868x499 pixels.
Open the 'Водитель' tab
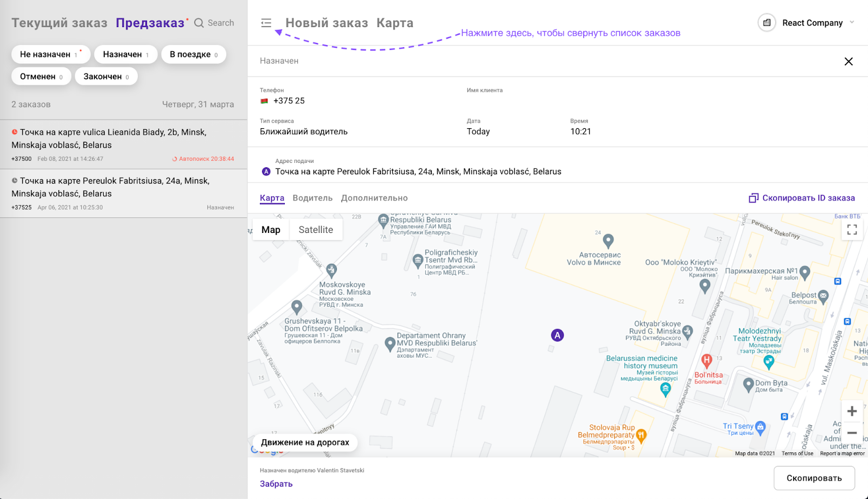312,198
